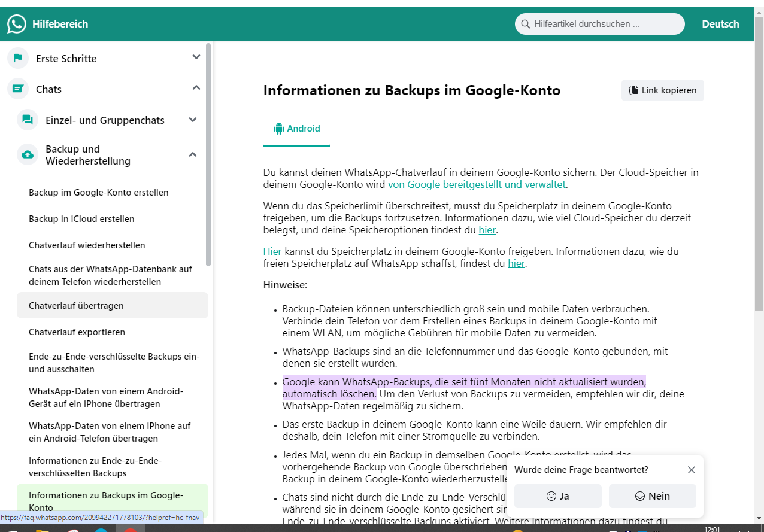764x532 pixels.
Task: Expand the Erste Schritte section chevron
Action: (196, 57)
